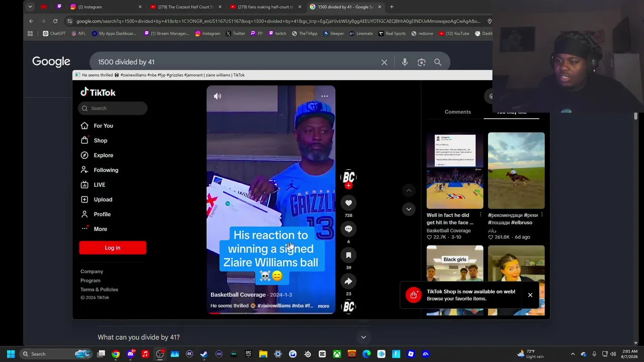Open Google Lens image search
The image size is (644, 362).
click(x=422, y=62)
